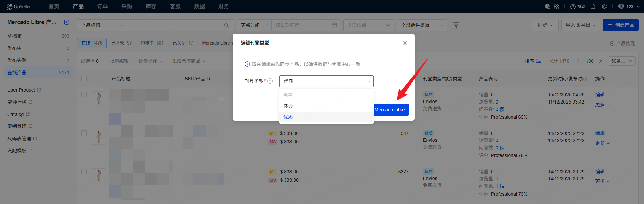Screen dimensions: 644x204
Task: Open the 订单 menu in top navigation
Action: coord(102,7)
